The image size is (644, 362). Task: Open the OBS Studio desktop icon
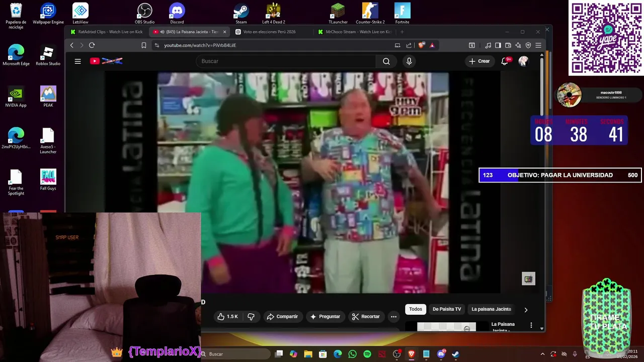coord(144,14)
